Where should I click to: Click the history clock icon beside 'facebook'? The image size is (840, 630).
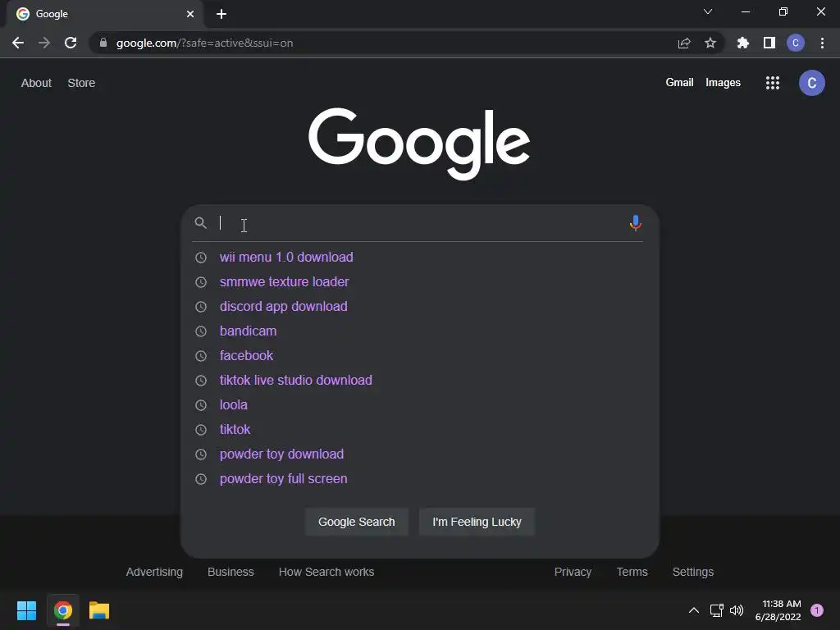coord(201,356)
